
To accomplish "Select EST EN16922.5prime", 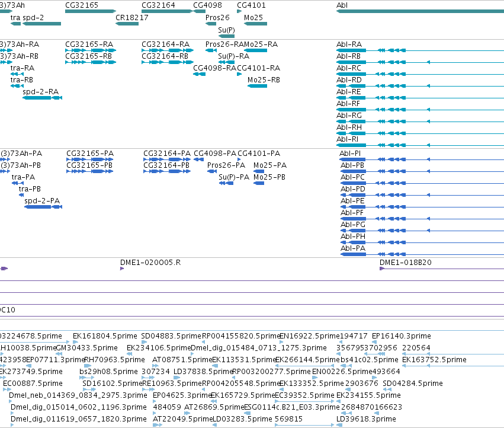I will point(310,336).
